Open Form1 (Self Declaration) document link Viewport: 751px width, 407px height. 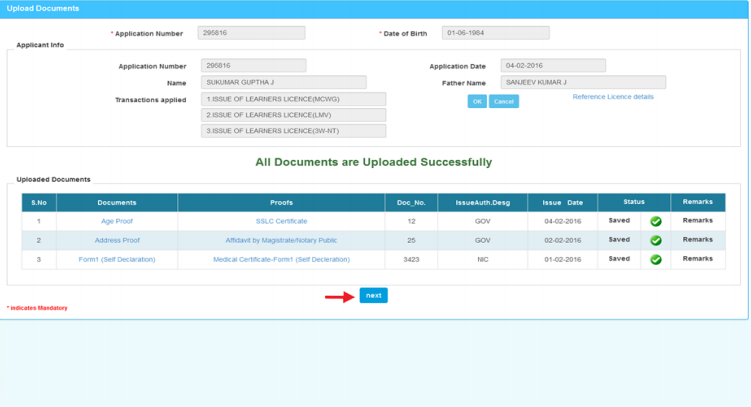pos(116,259)
